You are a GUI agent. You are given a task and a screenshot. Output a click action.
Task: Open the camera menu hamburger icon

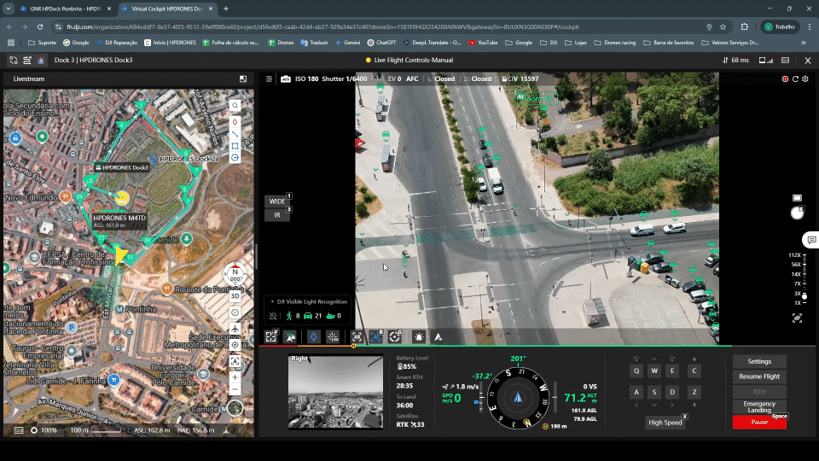coord(269,79)
